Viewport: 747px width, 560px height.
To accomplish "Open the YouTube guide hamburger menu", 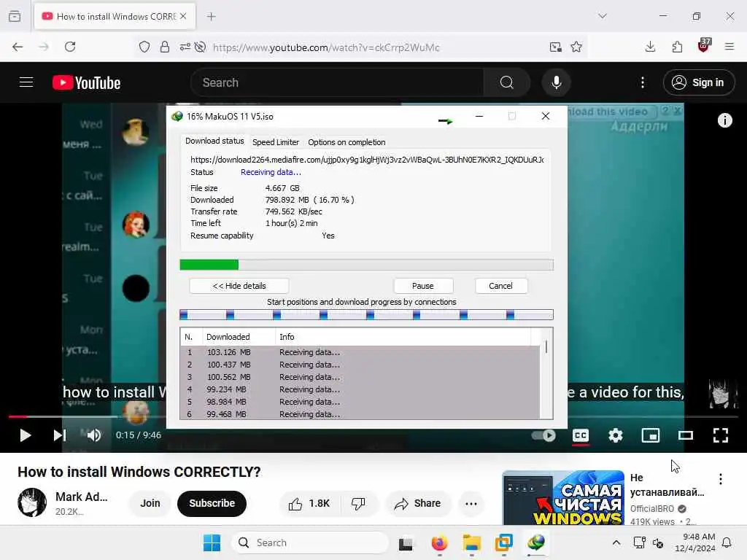I will pyautogui.click(x=26, y=82).
